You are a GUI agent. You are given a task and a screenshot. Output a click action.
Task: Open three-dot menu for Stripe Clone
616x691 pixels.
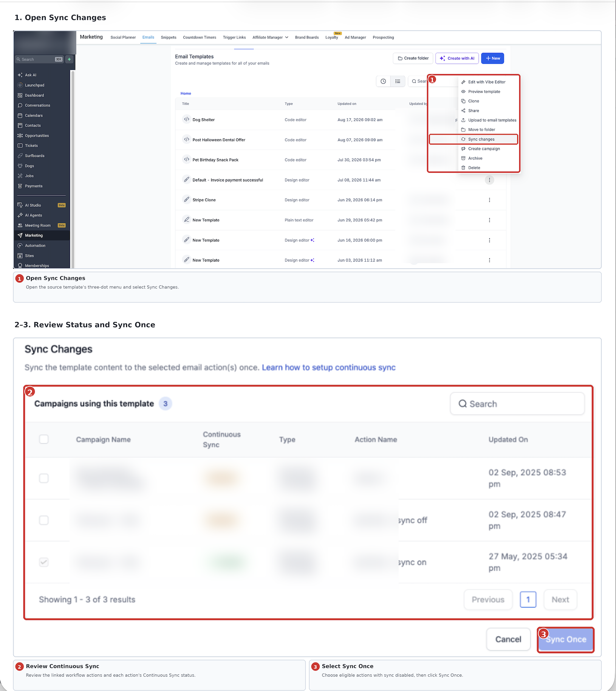[489, 200]
